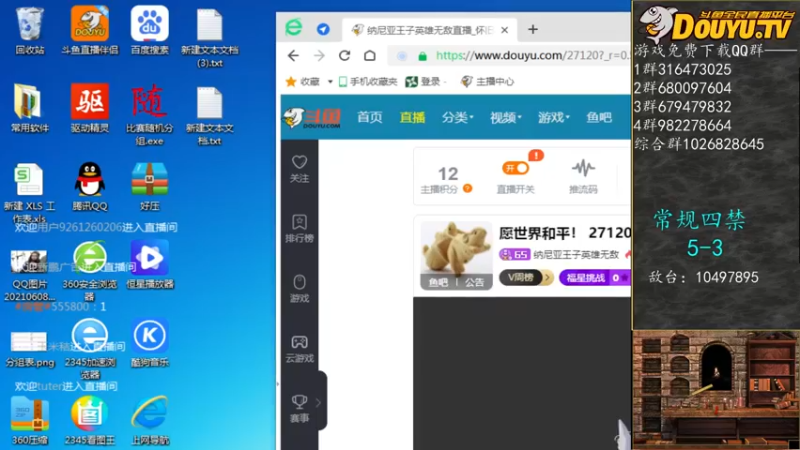Open a new browser tab

pyautogui.click(x=533, y=30)
